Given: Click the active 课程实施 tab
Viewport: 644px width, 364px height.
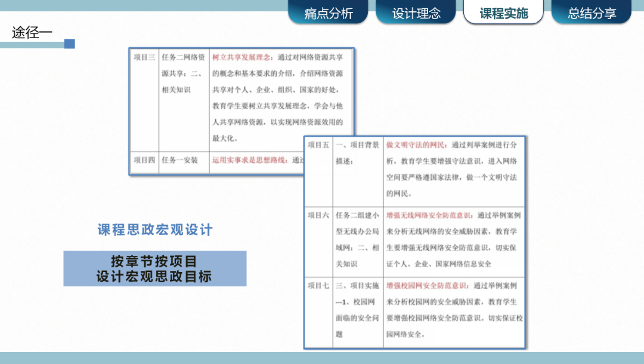Looking at the screenshot, I should click(x=503, y=12).
